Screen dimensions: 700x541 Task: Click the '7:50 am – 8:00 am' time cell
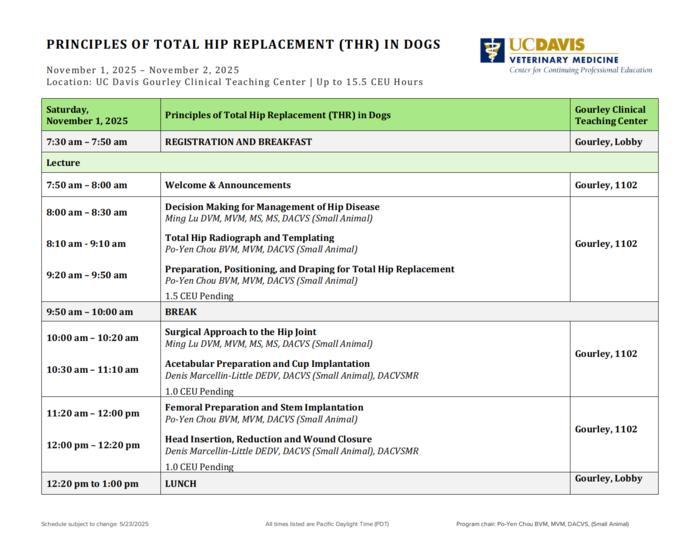[x=101, y=185]
